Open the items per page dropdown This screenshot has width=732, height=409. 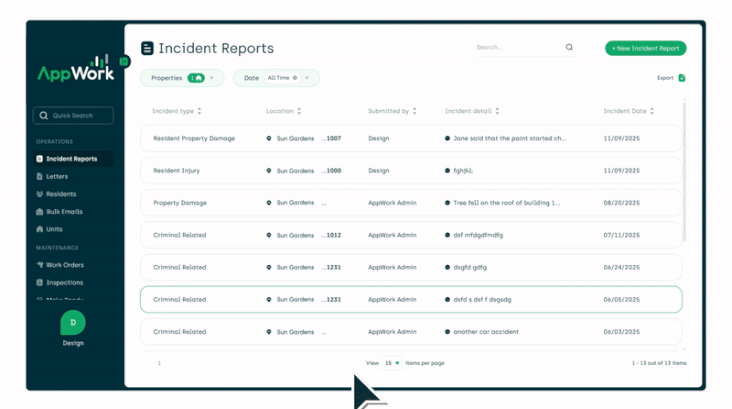392,363
